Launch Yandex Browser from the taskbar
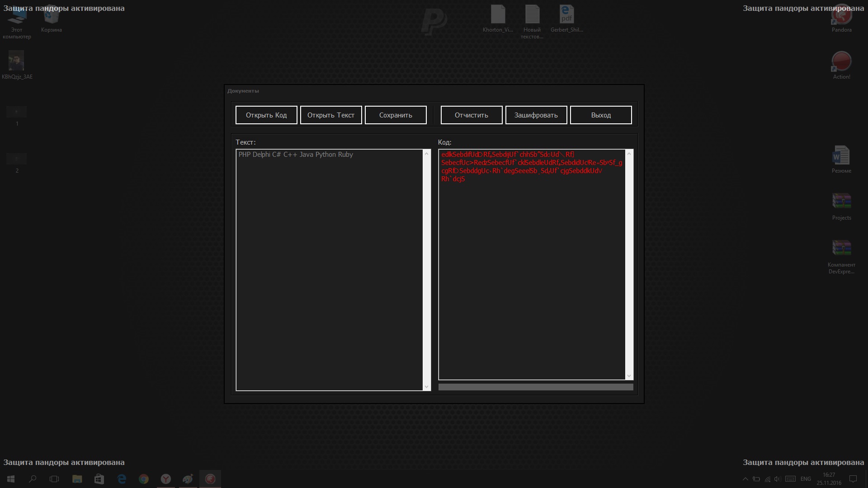 [x=166, y=479]
